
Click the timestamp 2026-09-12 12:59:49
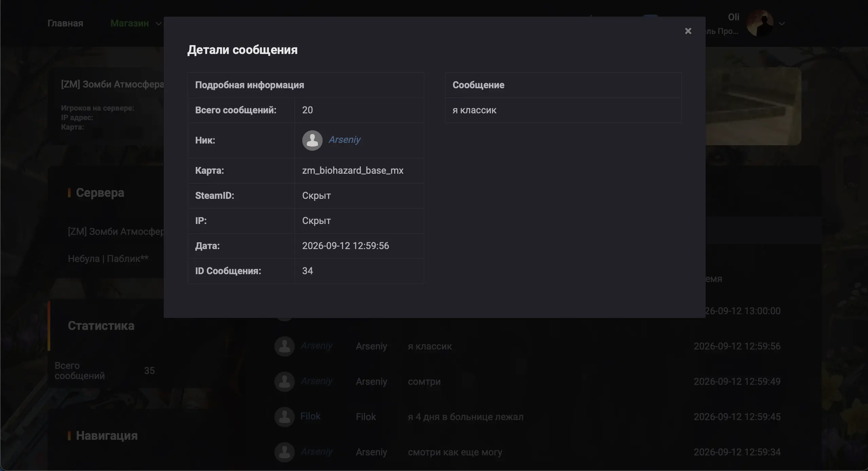(x=737, y=381)
